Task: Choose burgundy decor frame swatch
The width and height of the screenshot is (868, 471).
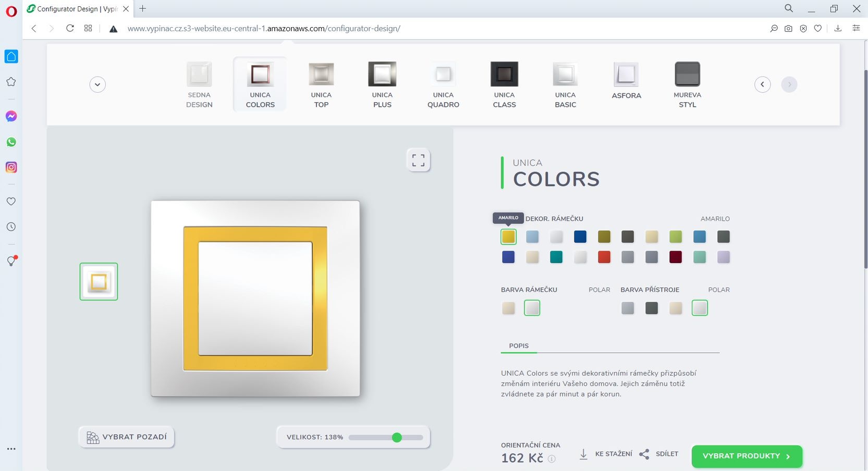Action: coord(676,257)
